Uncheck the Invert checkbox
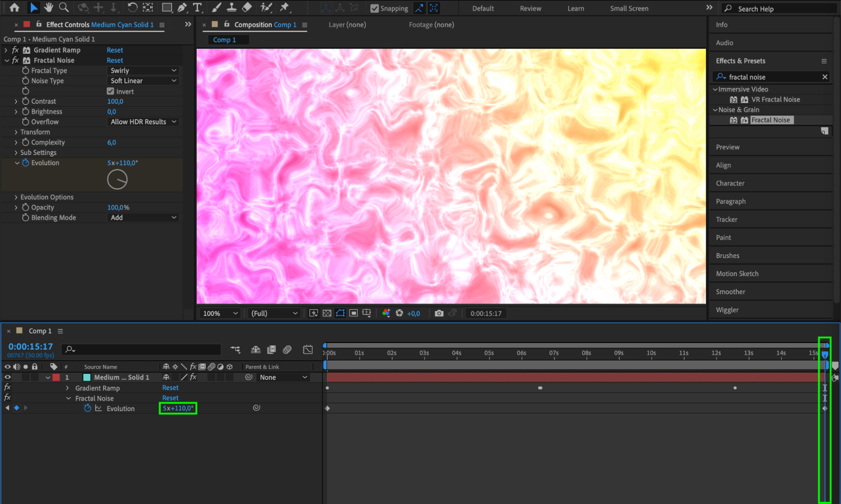Screen dimensions: 841x504 pyautogui.click(x=110, y=91)
